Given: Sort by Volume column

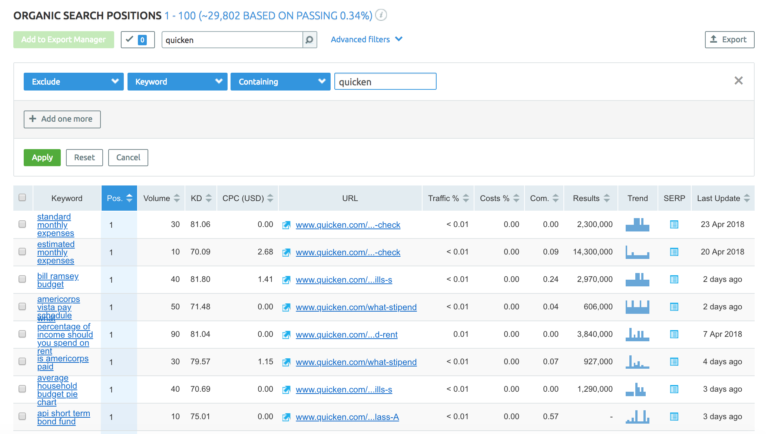Looking at the screenshot, I should pos(161,198).
